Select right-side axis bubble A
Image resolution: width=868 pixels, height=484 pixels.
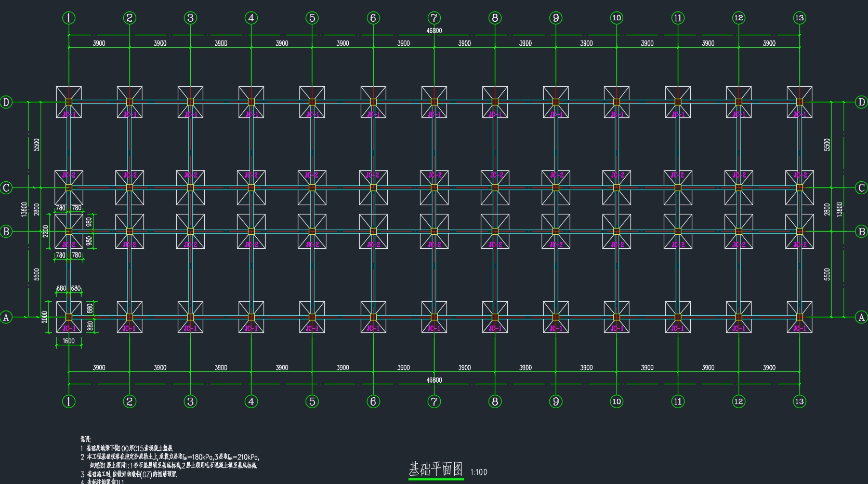pos(861,317)
